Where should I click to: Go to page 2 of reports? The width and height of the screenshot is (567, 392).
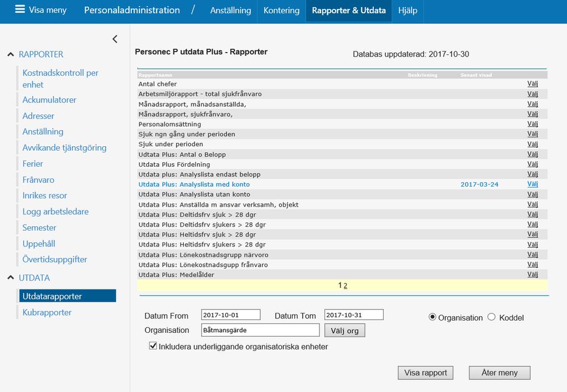pos(346,286)
